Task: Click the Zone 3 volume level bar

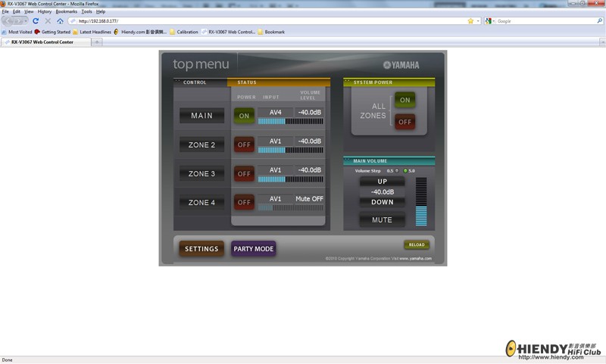Action: point(291,179)
